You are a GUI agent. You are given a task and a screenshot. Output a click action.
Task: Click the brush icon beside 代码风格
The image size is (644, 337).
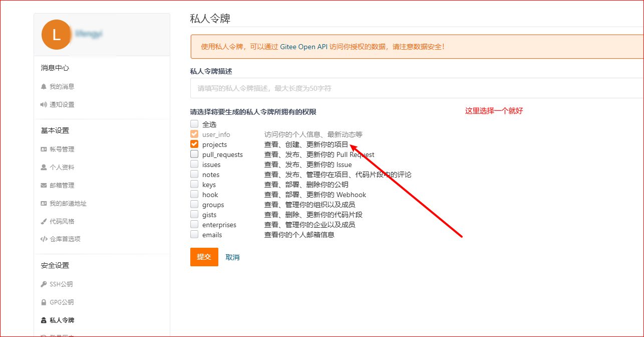click(x=44, y=222)
